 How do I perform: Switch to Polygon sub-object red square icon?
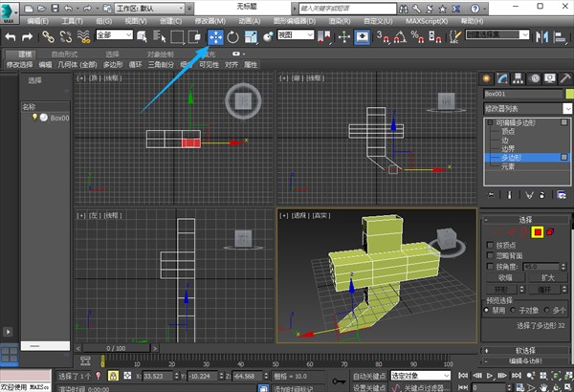point(539,231)
